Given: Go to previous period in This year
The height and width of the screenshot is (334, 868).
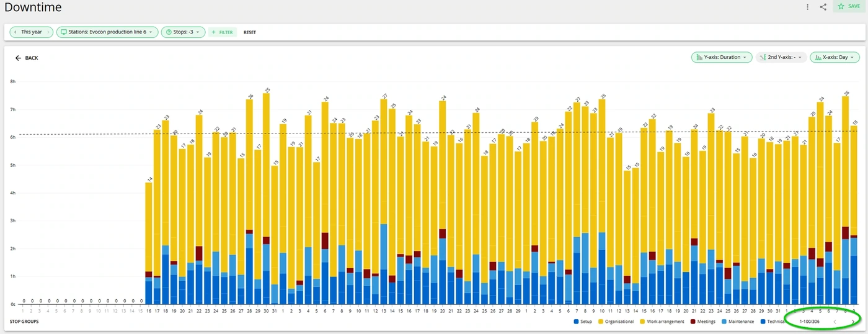Looking at the screenshot, I should tap(14, 32).
